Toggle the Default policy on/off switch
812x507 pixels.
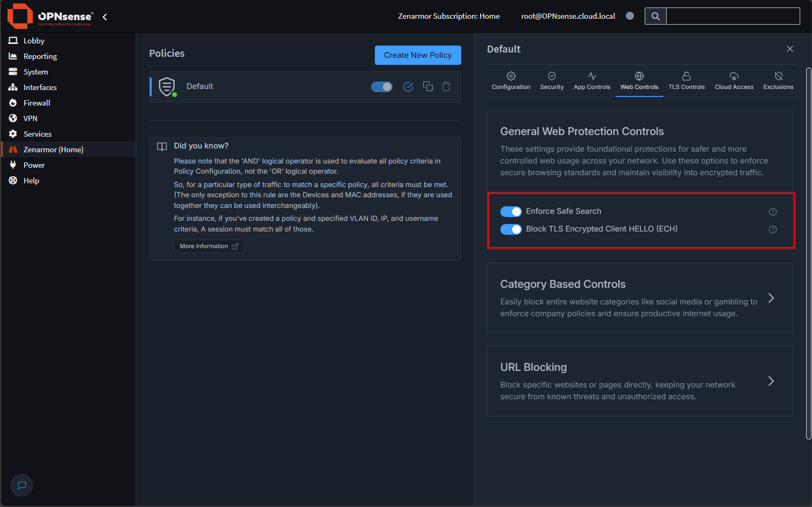point(381,86)
